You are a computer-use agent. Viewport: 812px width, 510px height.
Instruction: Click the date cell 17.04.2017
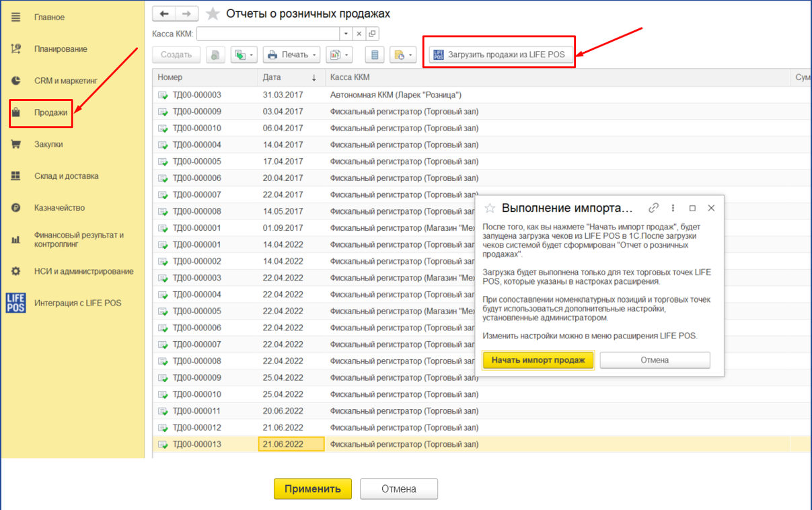(283, 161)
